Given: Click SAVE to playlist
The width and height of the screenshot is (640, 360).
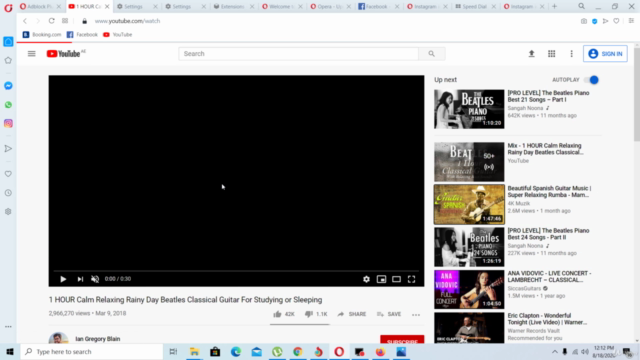Looking at the screenshot, I should 389,314.
